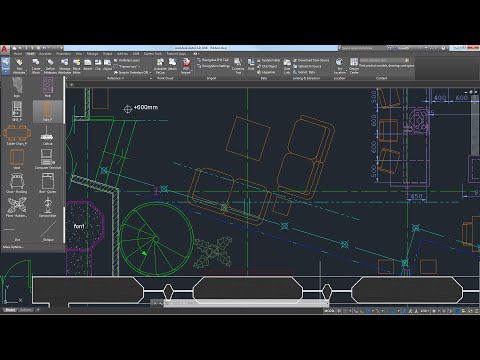Click in the command line input
The image size is (480, 360).
(x=247, y=303)
